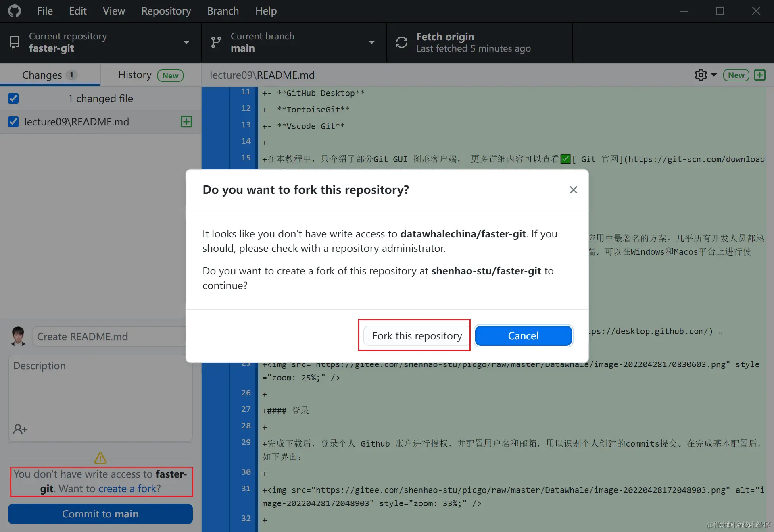The image size is (774, 532).
Task: Toggle the 1 changed file select-all checkbox
Action: (x=13, y=98)
